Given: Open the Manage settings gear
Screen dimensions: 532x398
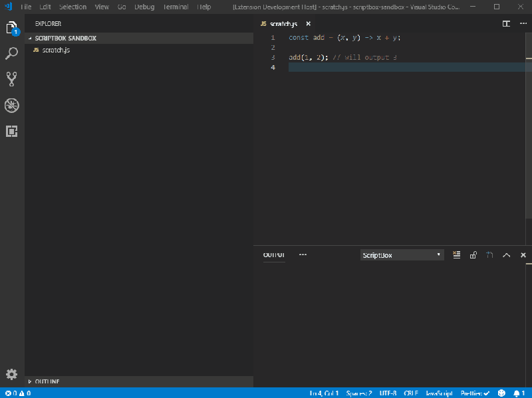Looking at the screenshot, I should 11,374.
